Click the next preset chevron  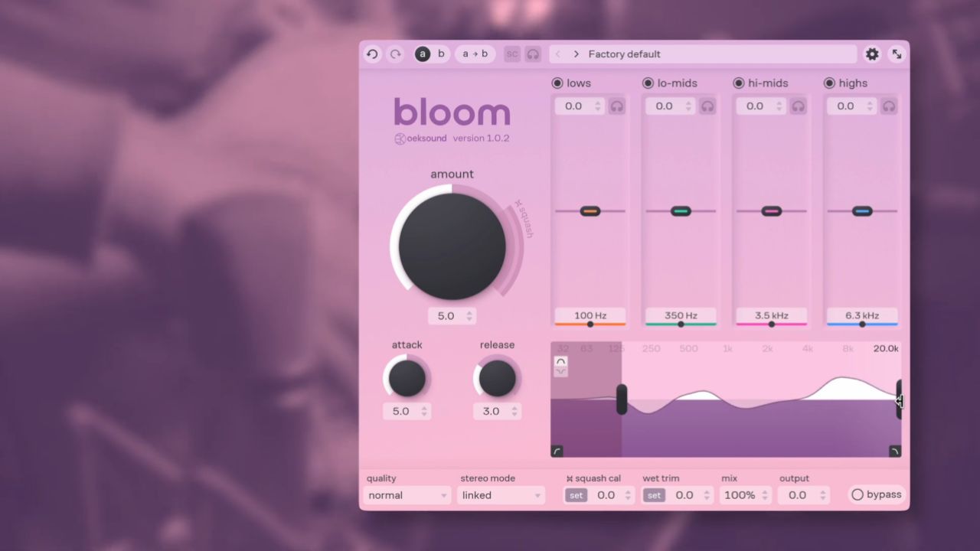click(x=576, y=54)
